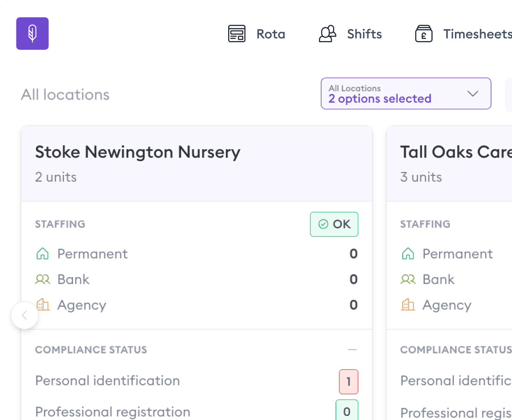Click the Permanent house icon in Tall Oaks
The image size is (512, 420).
point(408,253)
